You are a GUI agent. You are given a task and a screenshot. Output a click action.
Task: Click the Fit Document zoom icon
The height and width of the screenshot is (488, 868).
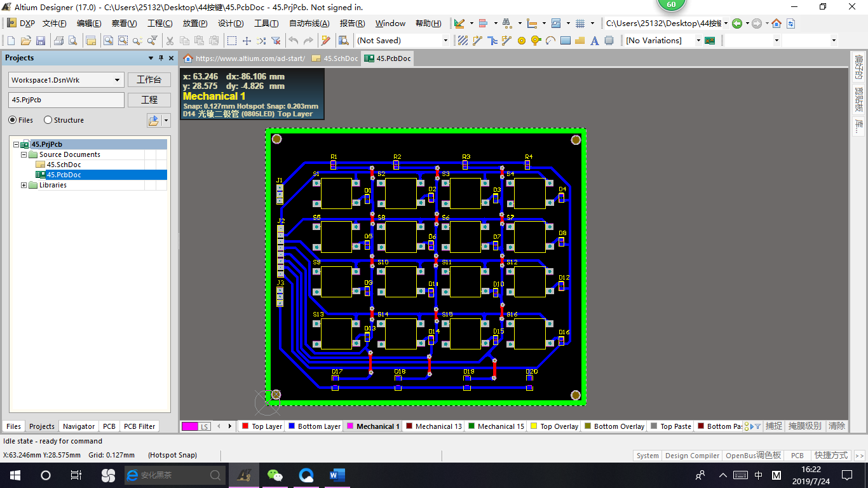(108, 41)
